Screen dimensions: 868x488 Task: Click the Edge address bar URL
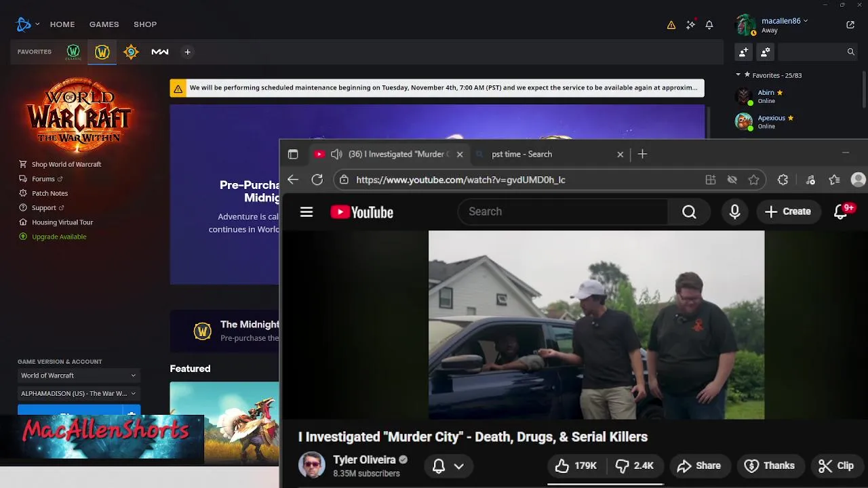coord(461,180)
